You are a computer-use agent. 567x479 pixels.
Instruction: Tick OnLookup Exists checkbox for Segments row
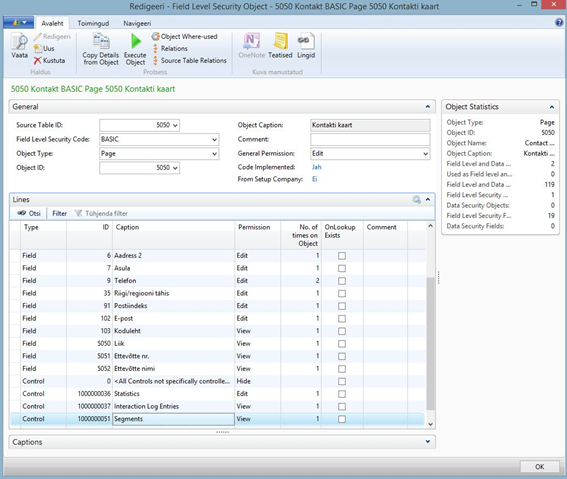pyautogui.click(x=342, y=419)
